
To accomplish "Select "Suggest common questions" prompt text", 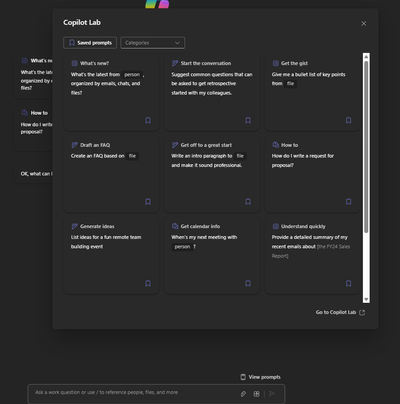I will [212, 84].
